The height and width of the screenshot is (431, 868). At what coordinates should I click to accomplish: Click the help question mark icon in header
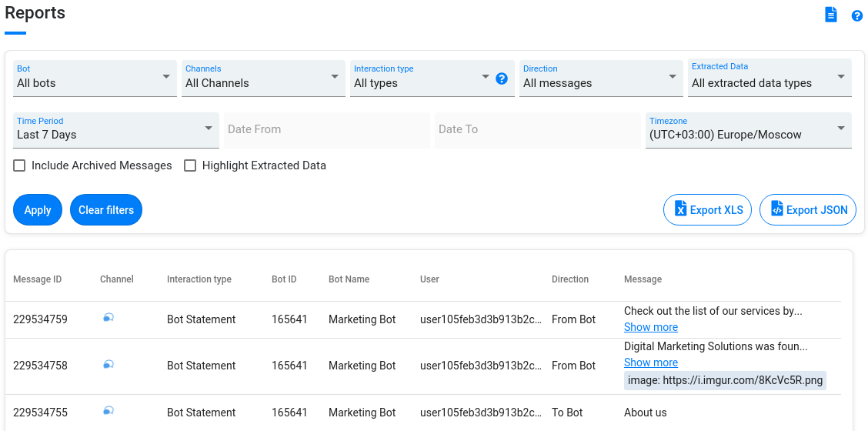(x=856, y=15)
